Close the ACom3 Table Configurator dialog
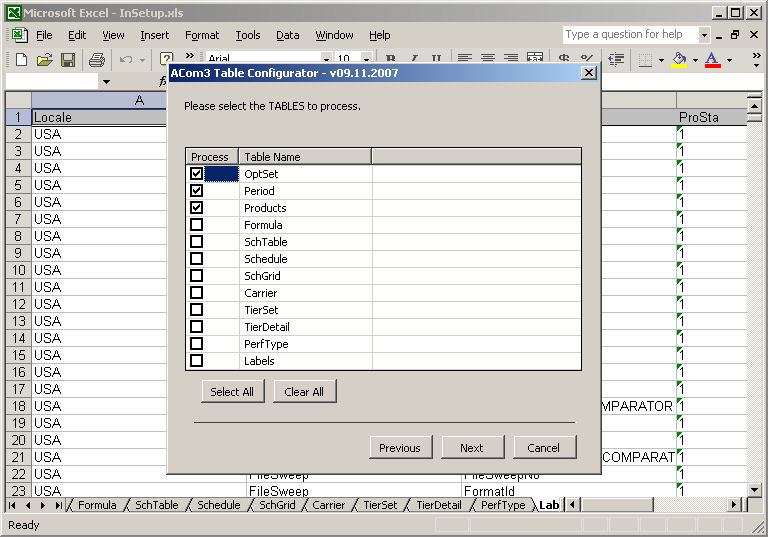This screenshot has height=537, width=768. (589, 73)
